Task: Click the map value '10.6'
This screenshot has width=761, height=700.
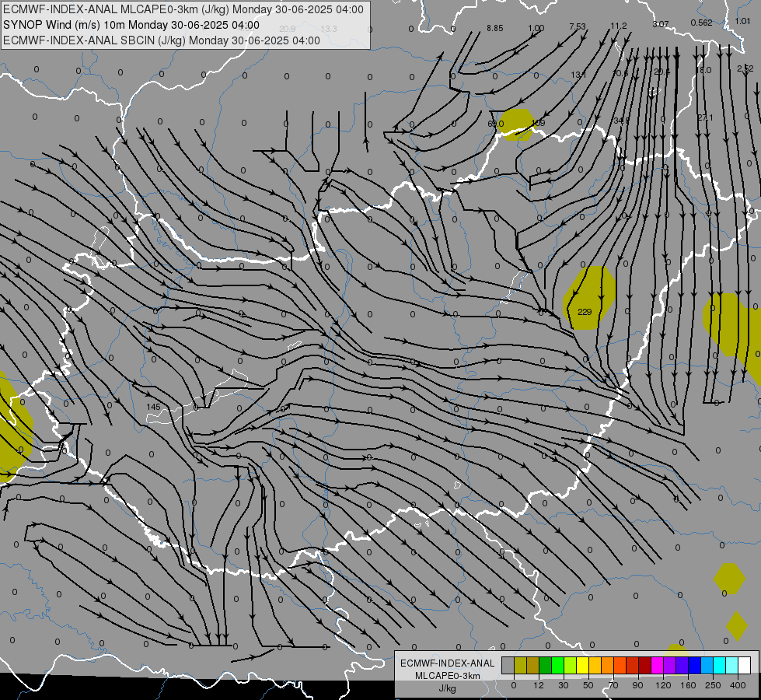Action: point(620,73)
